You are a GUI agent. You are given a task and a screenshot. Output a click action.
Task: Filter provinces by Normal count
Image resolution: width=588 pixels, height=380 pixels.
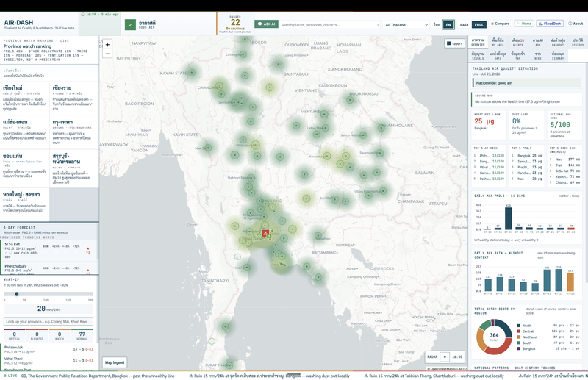[82, 335]
